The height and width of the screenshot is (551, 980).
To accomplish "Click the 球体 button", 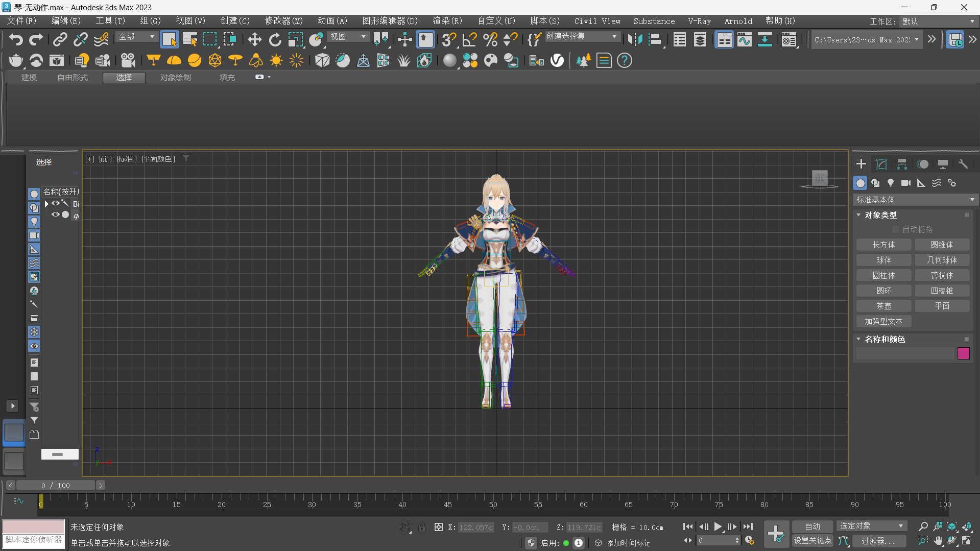I will (883, 260).
